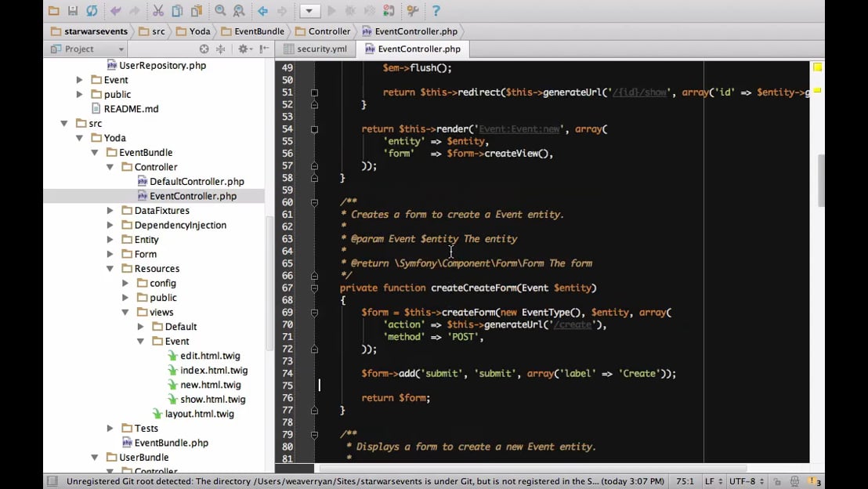Switch to security.yml tab
868x489 pixels.
(315, 49)
